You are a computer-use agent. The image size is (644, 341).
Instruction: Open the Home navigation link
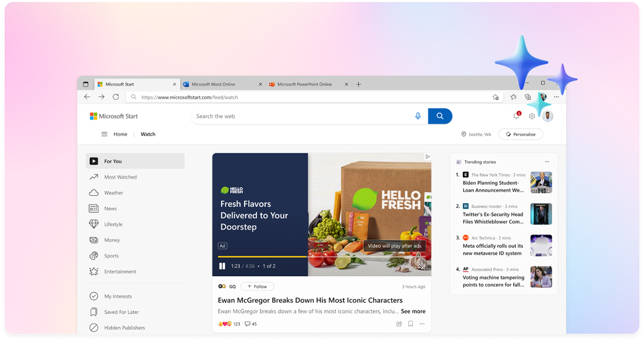click(120, 134)
